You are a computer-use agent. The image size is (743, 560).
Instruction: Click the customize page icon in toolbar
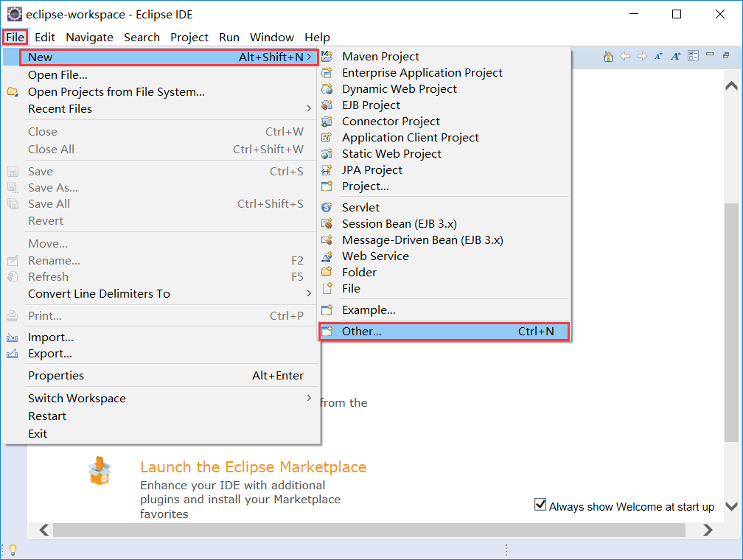click(693, 56)
